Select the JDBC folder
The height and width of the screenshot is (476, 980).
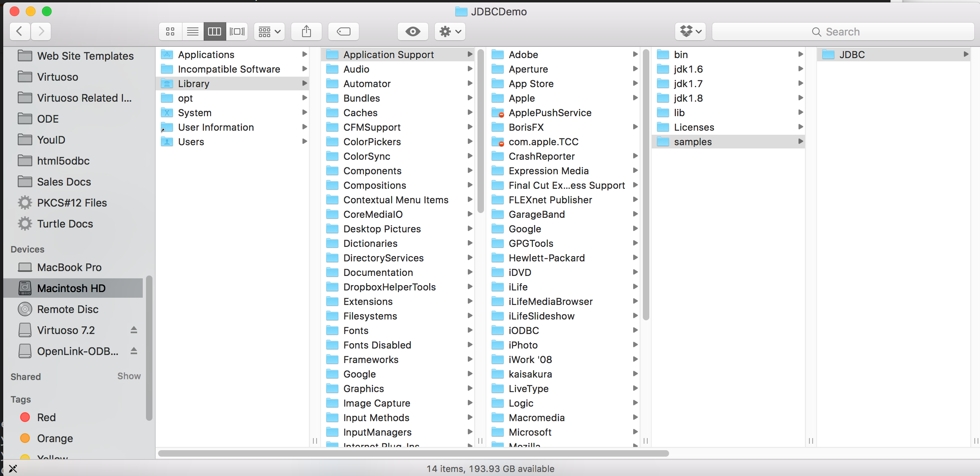894,54
